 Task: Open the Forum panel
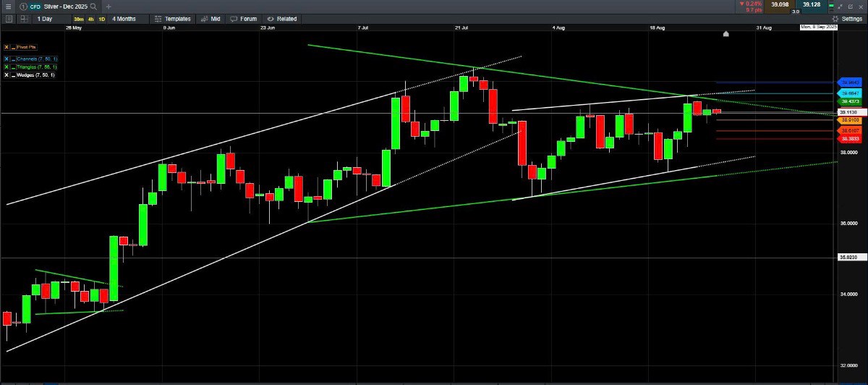(x=244, y=19)
